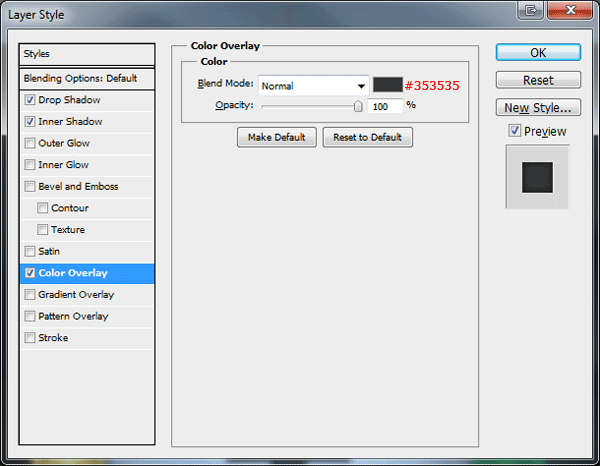Open the overlay color swatch picker
Viewport: 600px width, 466px height.
(388, 85)
